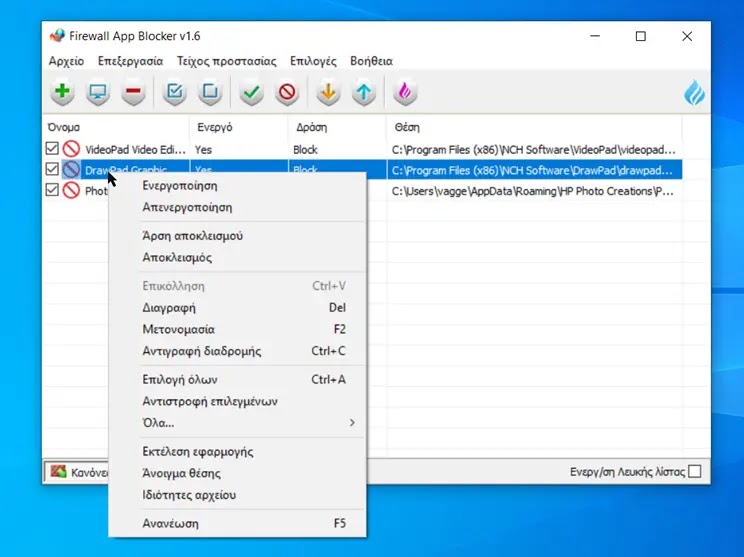Open the Επιλογές menu
The image size is (744, 557).
313,61
